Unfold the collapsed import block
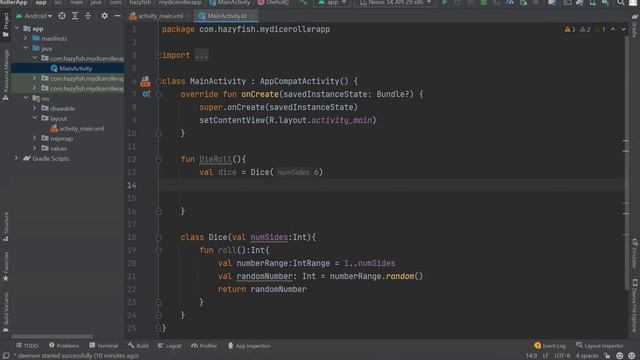This screenshot has height=360, width=640. (201, 56)
